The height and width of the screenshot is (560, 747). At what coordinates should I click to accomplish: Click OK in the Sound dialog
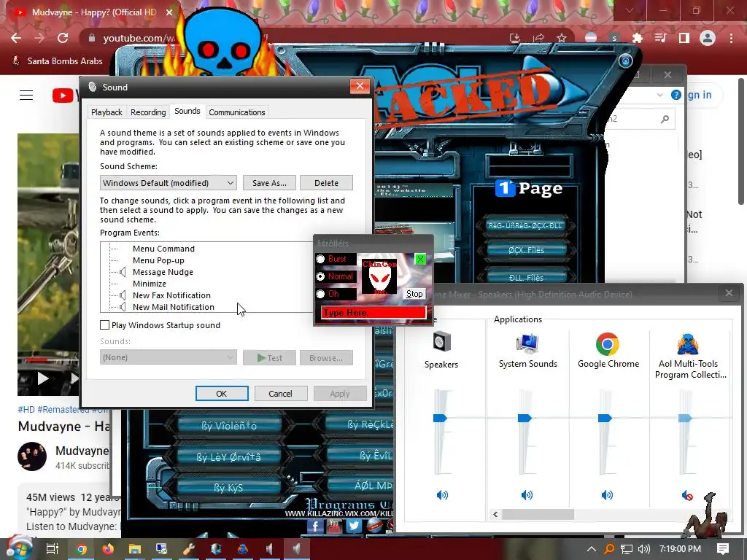pyautogui.click(x=222, y=393)
